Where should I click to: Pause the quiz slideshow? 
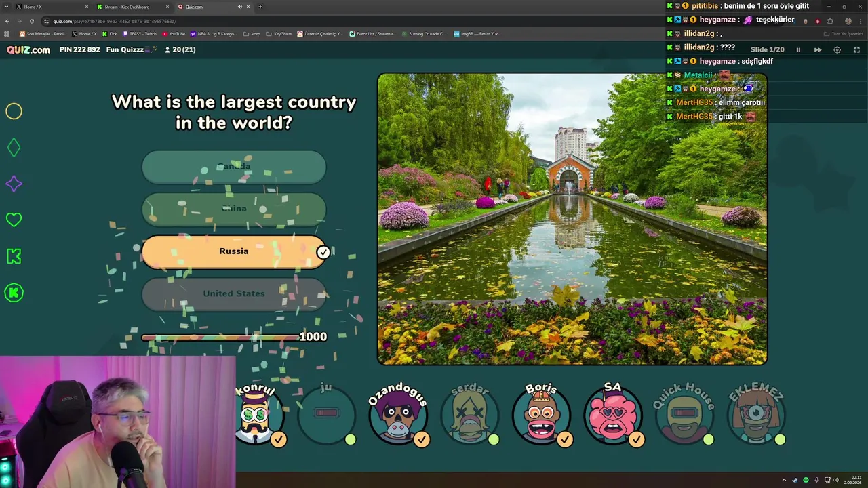798,49
